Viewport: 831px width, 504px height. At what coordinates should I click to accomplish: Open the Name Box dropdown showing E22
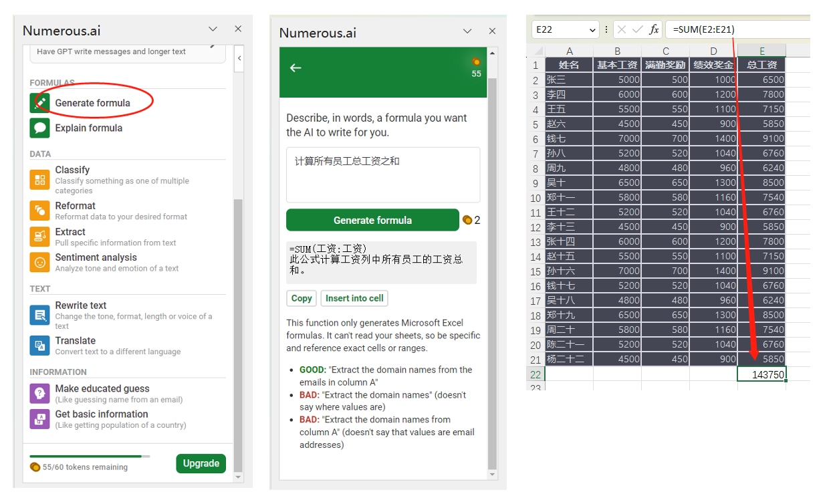(x=592, y=30)
